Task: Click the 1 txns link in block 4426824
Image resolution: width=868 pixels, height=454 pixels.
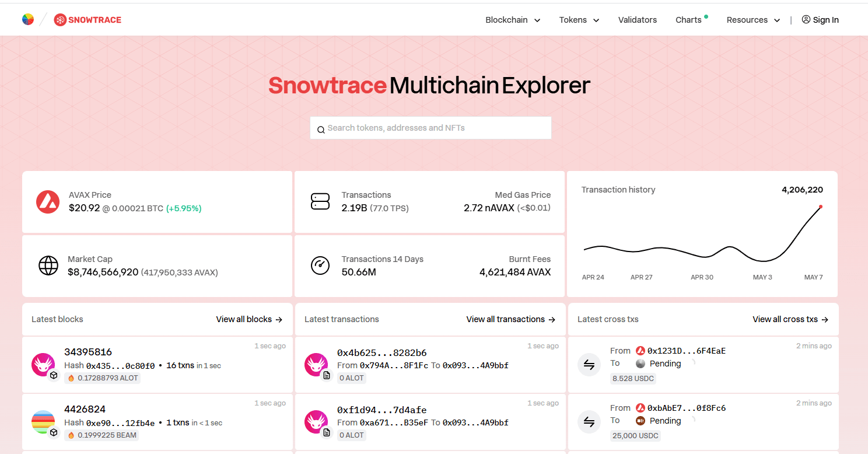Action: [x=178, y=423]
